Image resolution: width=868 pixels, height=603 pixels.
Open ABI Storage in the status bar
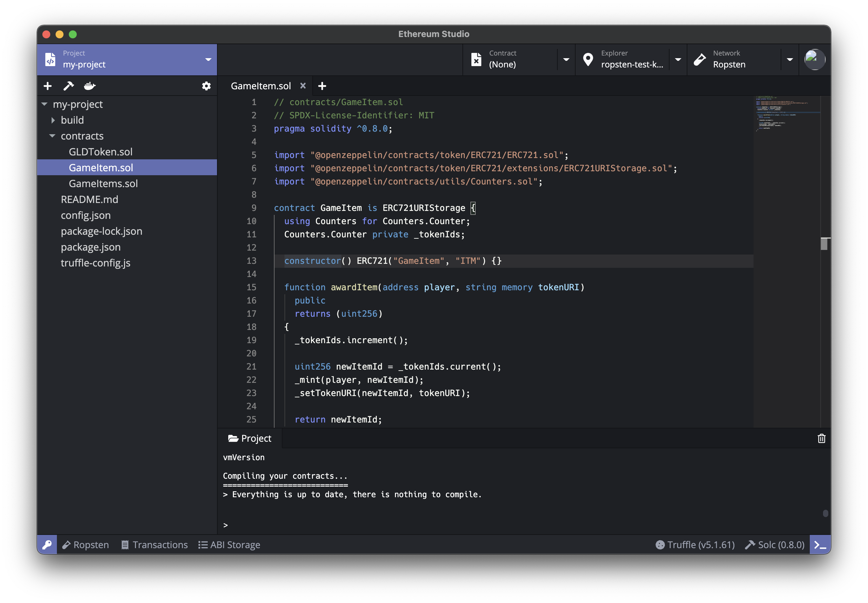pyautogui.click(x=230, y=544)
